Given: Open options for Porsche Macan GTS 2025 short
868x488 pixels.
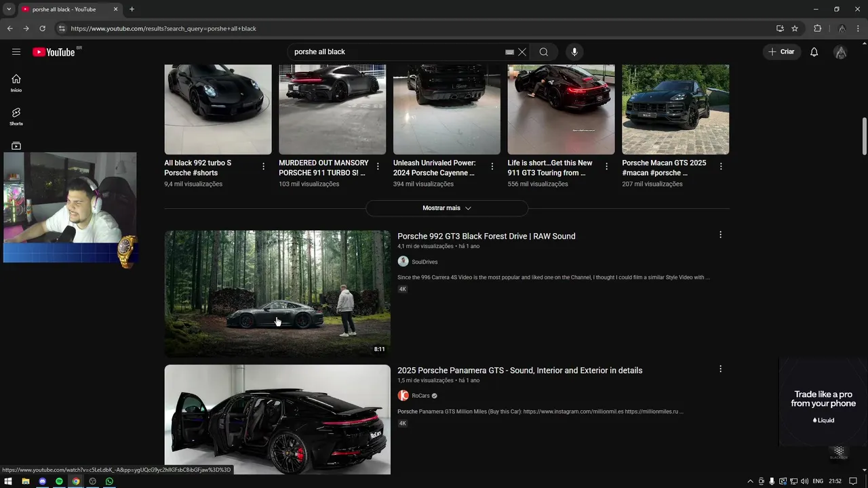Looking at the screenshot, I should tap(721, 166).
